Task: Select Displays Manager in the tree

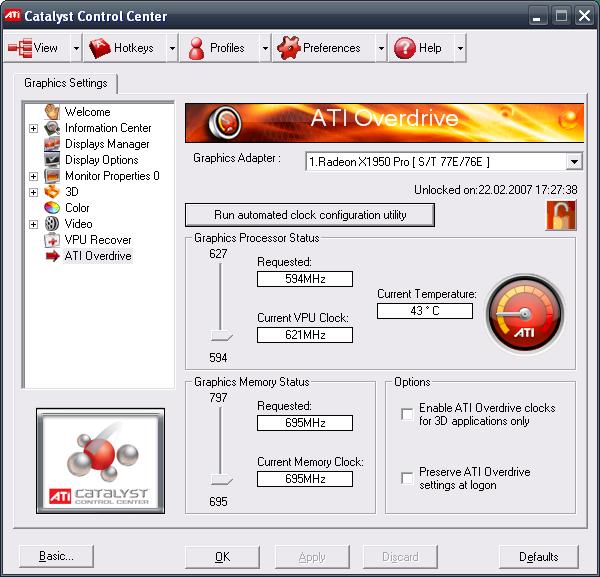Action: click(107, 144)
